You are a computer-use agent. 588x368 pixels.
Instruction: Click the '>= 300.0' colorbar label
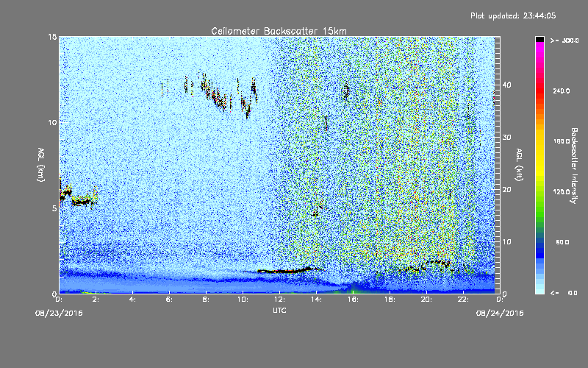pyautogui.click(x=564, y=40)
